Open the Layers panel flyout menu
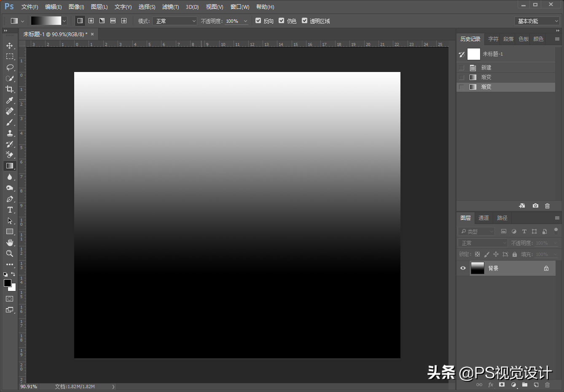Screen dimensions: 564x392 pyautogui.click(x=557, y=218)
